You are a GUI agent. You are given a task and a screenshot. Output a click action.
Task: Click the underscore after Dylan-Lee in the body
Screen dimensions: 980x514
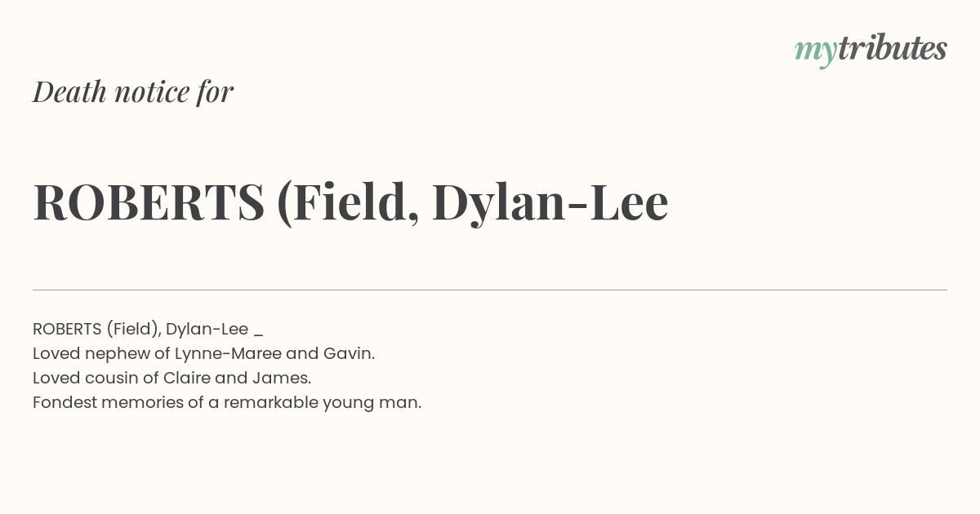[x=258, y=335]
